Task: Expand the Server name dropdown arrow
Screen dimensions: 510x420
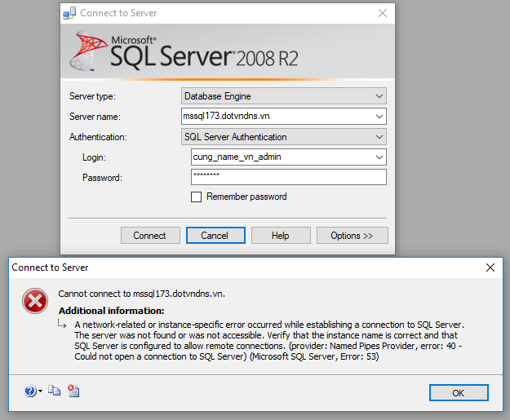Action: (379, 117)
